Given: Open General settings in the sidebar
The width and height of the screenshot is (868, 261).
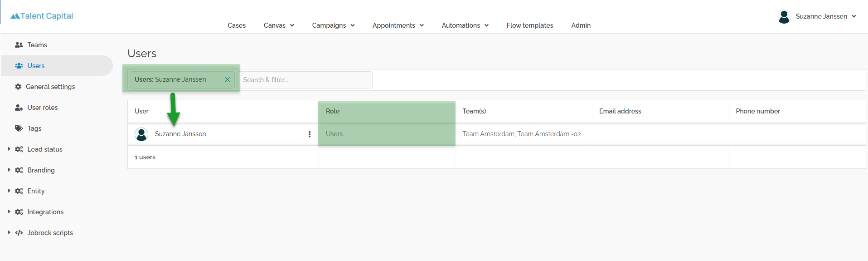Looking at the screenshot, I should [50, 87].
